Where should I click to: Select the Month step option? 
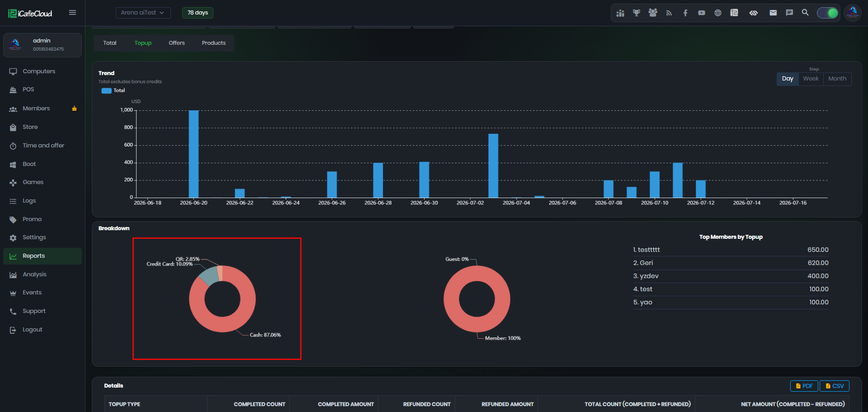click(x=837, y=79)
